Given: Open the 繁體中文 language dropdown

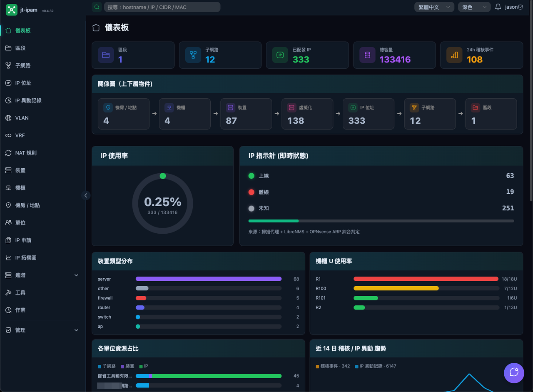Looking at the screenshot, I should 434,7.
